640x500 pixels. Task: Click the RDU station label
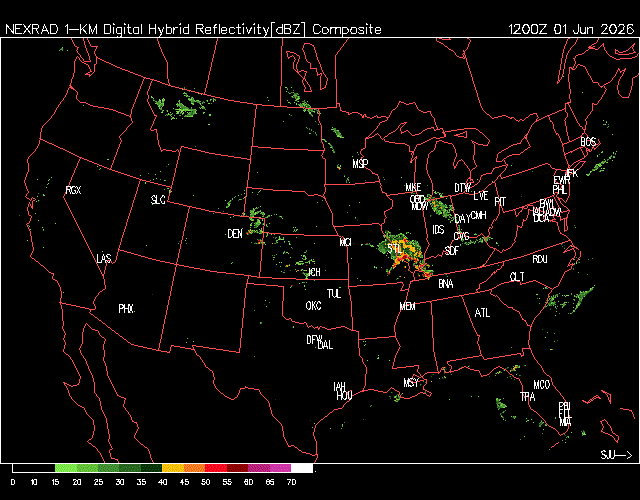tap(540, 259)
